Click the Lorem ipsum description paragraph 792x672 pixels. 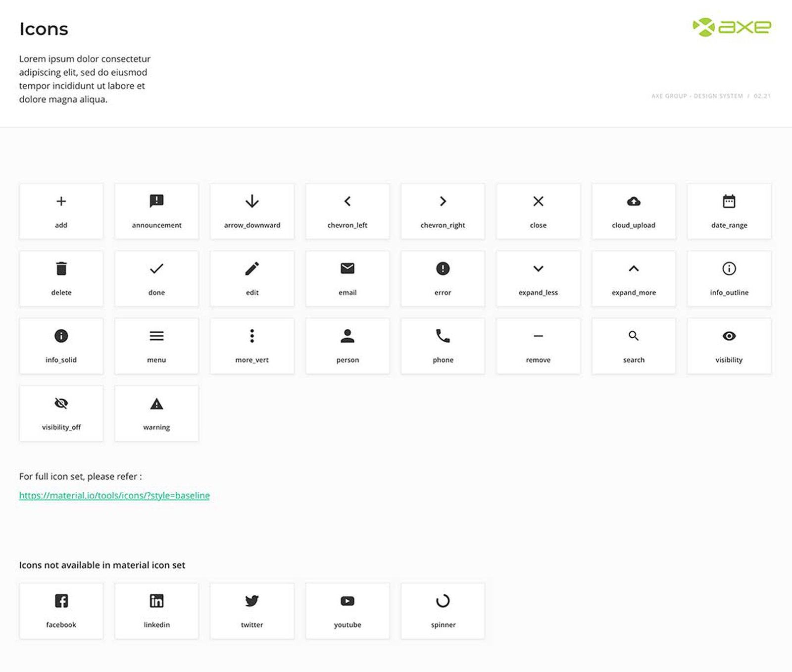coord(85,79)
